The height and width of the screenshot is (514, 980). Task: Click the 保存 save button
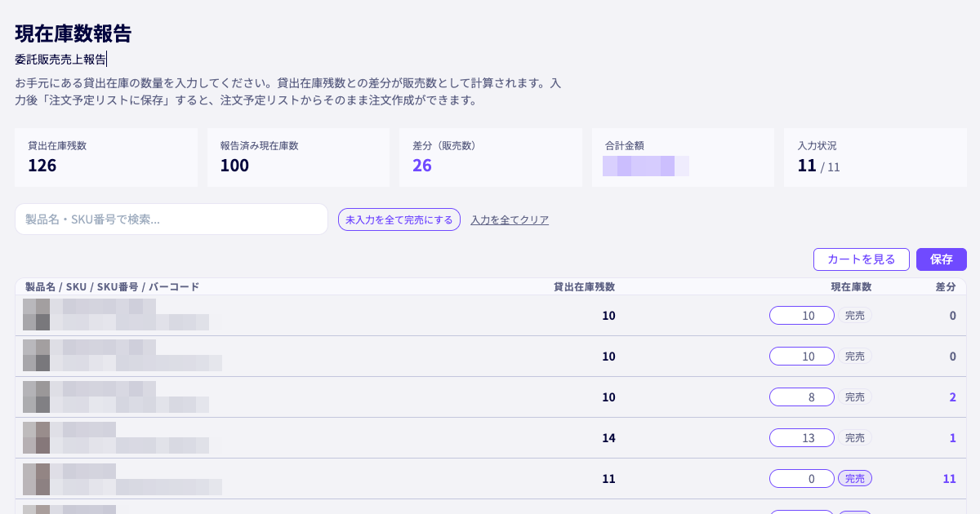click(x=941, y=259)
